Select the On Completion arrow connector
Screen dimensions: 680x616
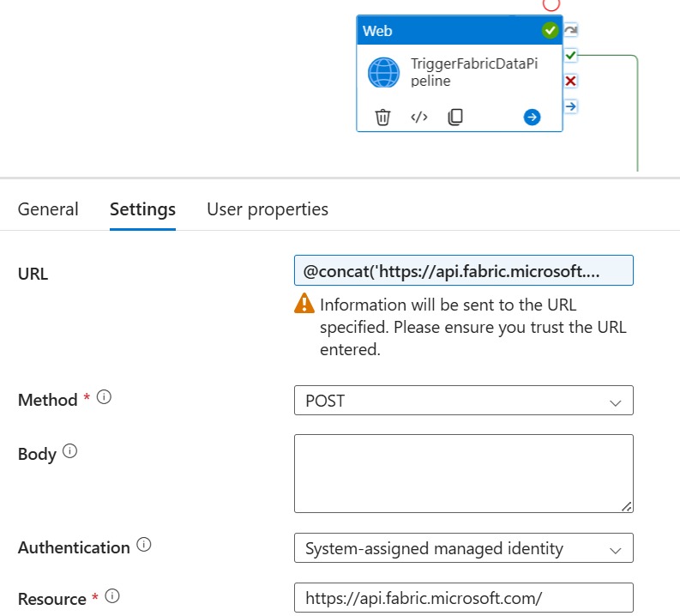pyautogui.click(x=571, y=106)
